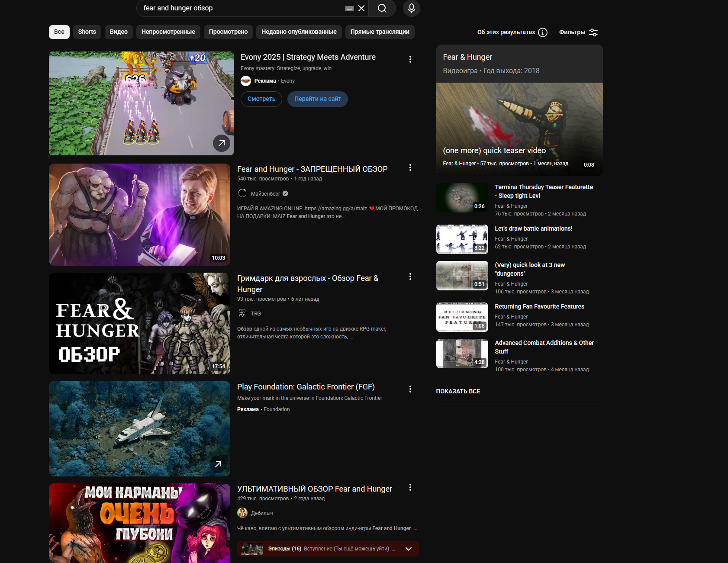Open three-dot menu for Foundation: Galactic Frontier ad

click(x=410, y=389)
